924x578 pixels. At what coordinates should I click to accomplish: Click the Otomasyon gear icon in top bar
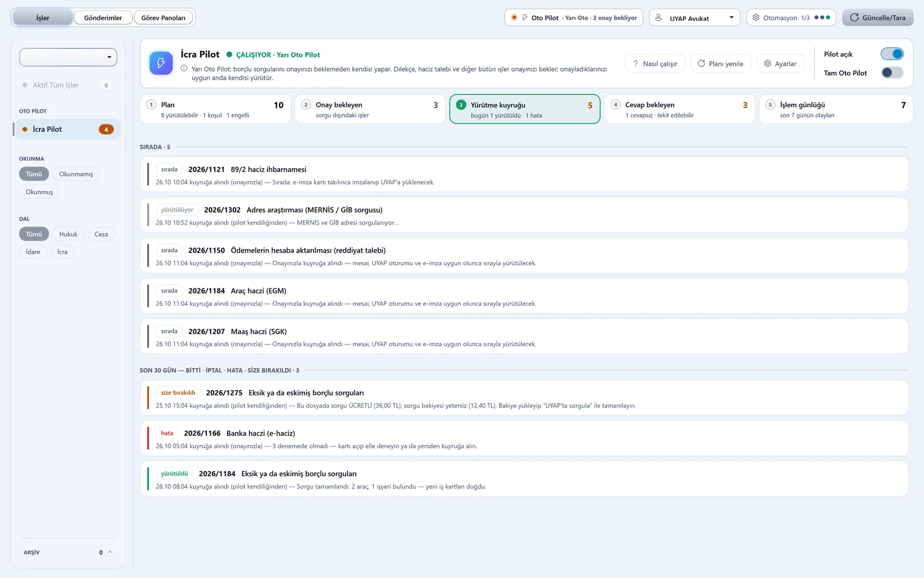pyautogui.click(x=756, y=18)
